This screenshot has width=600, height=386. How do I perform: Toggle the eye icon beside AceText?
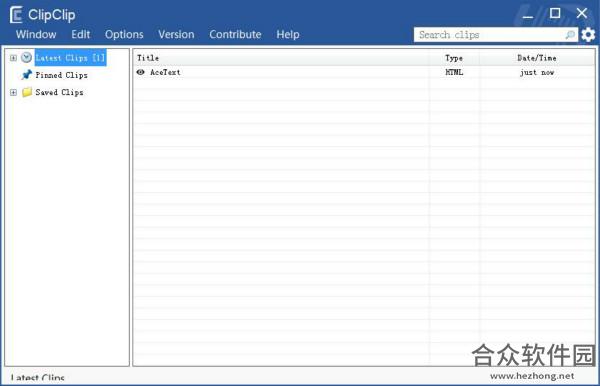click(x=141, y=72)
